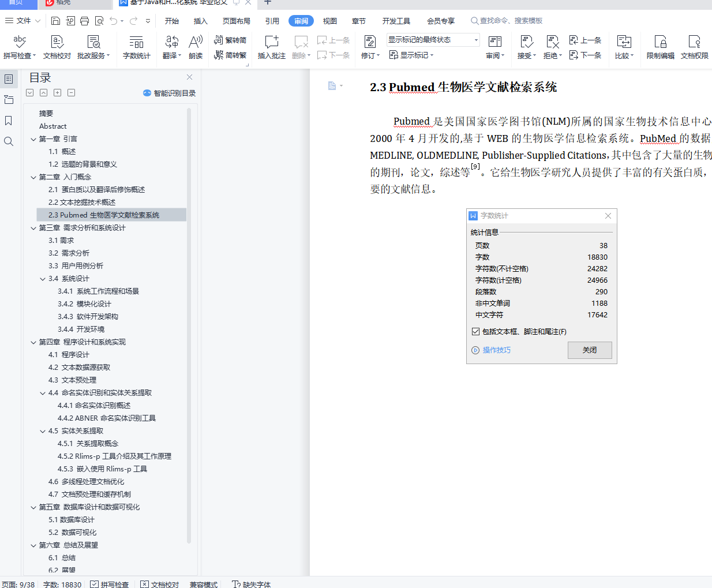Viewport: 712px width, 588px height.
Task: Click the print icon in quick access toolbar
Action: click(84, 21)
